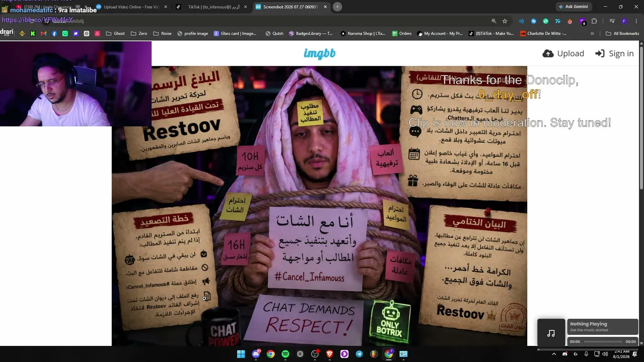The width and height of the screenshot is (644, 362).
Task: Close the Screenshot tab
Action: tap(325, 7)
